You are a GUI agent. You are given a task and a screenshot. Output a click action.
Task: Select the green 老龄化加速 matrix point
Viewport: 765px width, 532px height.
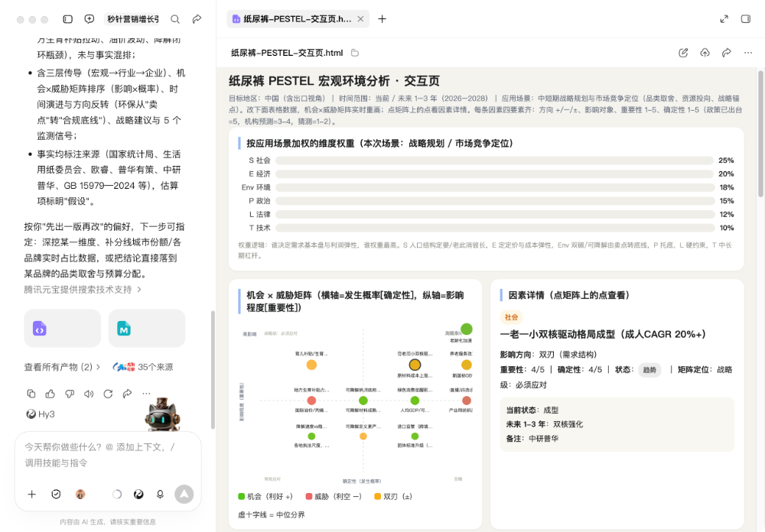click(x=467, y=329)
